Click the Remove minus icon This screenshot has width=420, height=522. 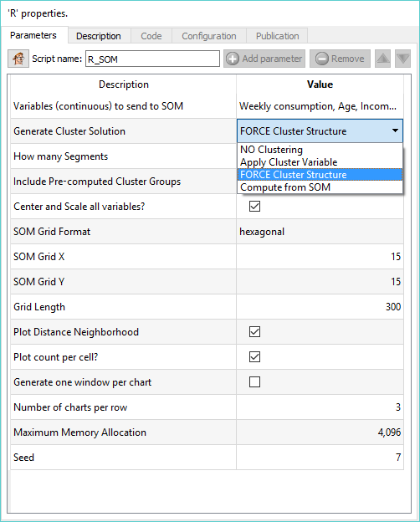(x=322, y=59)
